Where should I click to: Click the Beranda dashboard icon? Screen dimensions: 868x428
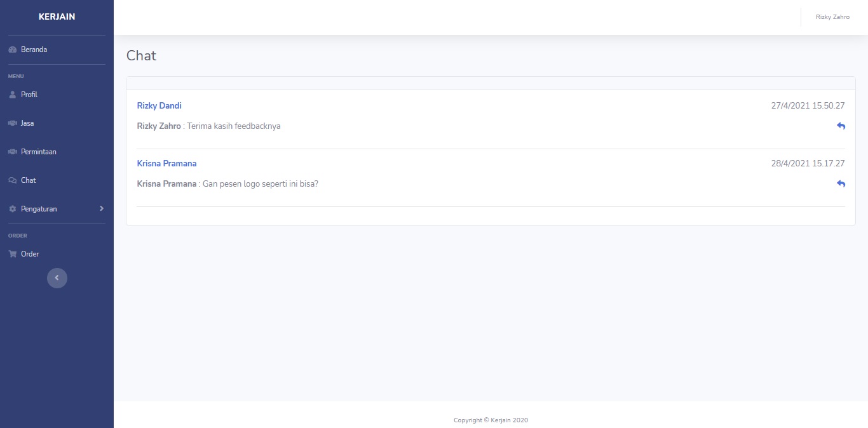coord(12,50)
